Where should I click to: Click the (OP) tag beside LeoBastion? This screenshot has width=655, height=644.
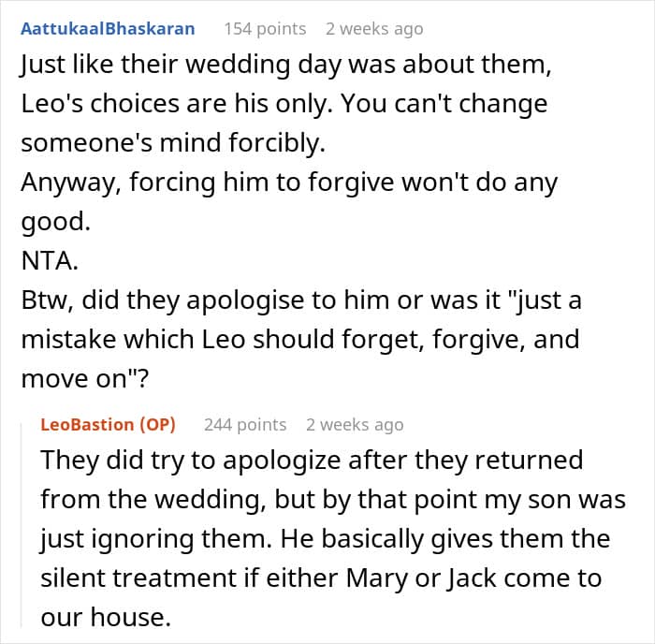(163, 424)
